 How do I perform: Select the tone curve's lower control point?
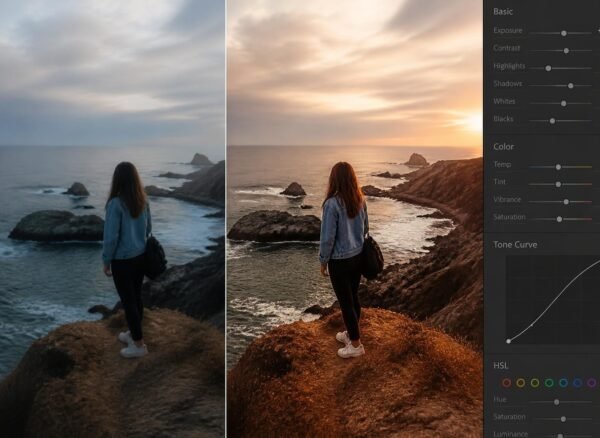532,325
